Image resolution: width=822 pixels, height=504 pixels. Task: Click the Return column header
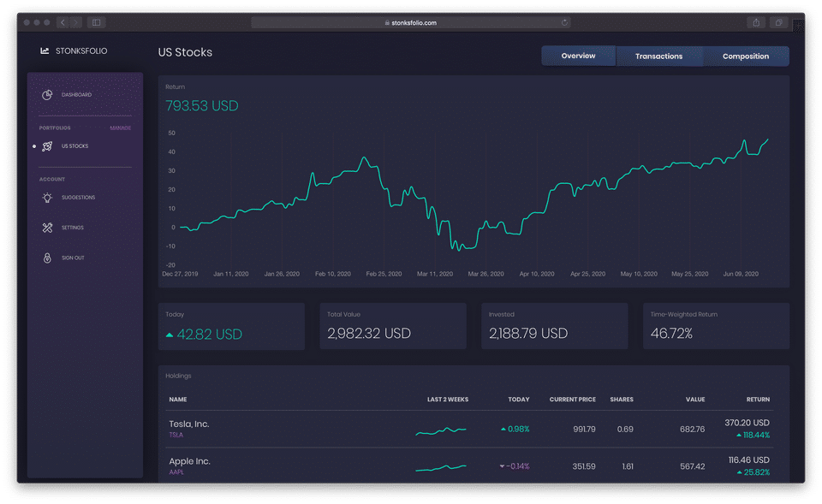point(758,400)
